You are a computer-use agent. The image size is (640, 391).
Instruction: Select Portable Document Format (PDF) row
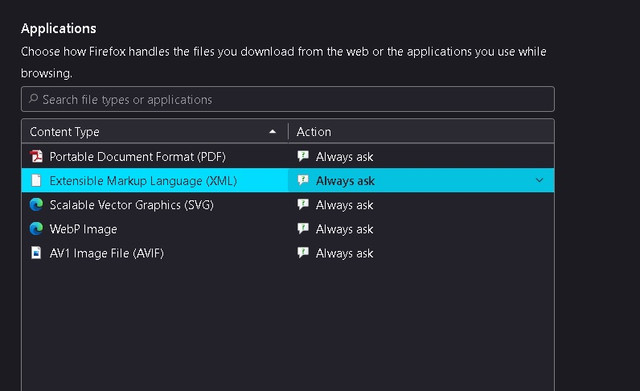click(288, 156)
